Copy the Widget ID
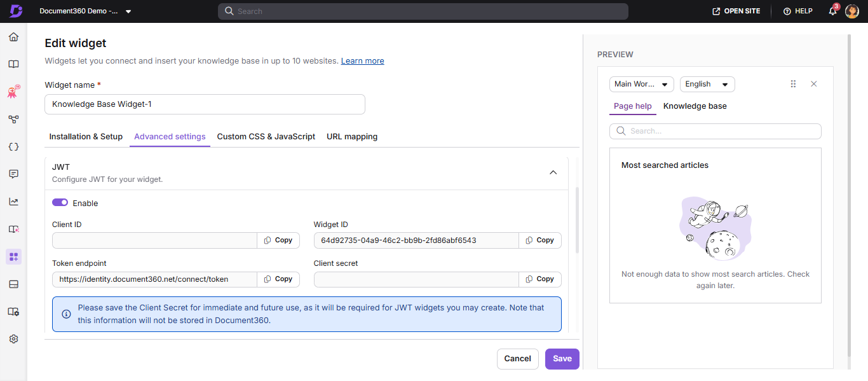Image resolution: width=868 pixels, height=381 pixels. [x=540, y=240]
